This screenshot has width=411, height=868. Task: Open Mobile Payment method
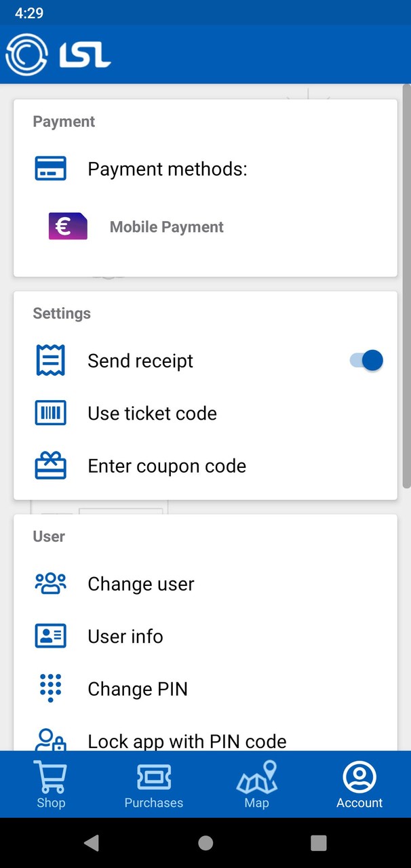pos(167,227)
